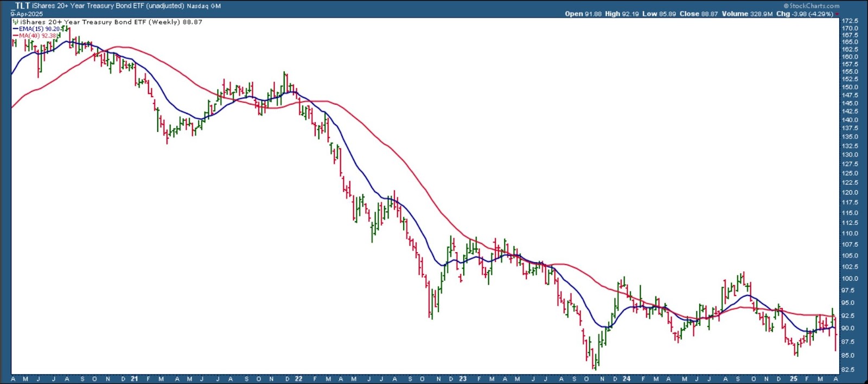868x384 pixels.
Task: Click the red MA(40) line marker in legend
Action: [15, 36]
